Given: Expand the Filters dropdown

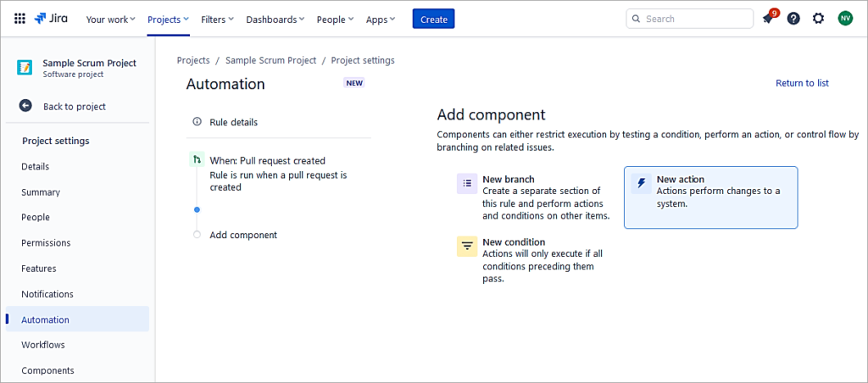Looking at the screenshot, I should (219, 19).
